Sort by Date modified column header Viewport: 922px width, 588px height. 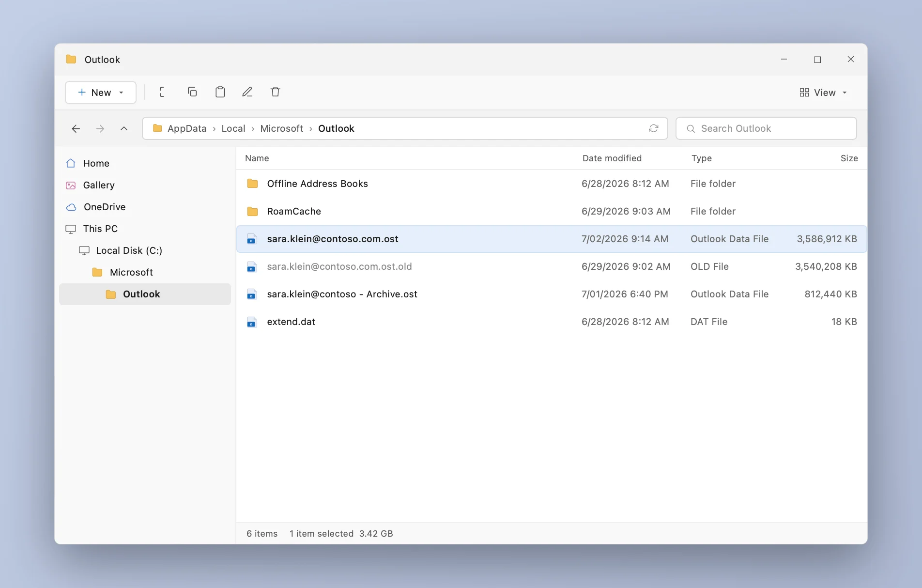tap(612, 158)
